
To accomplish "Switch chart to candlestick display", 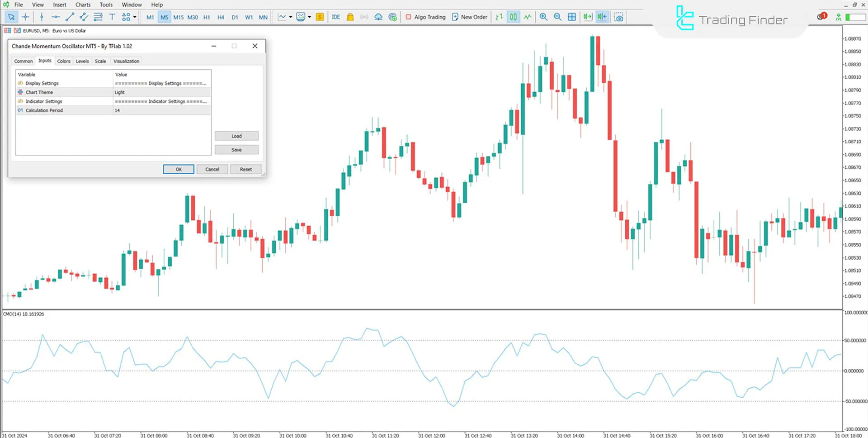I will pyautogui.click(x=513, y=17).
